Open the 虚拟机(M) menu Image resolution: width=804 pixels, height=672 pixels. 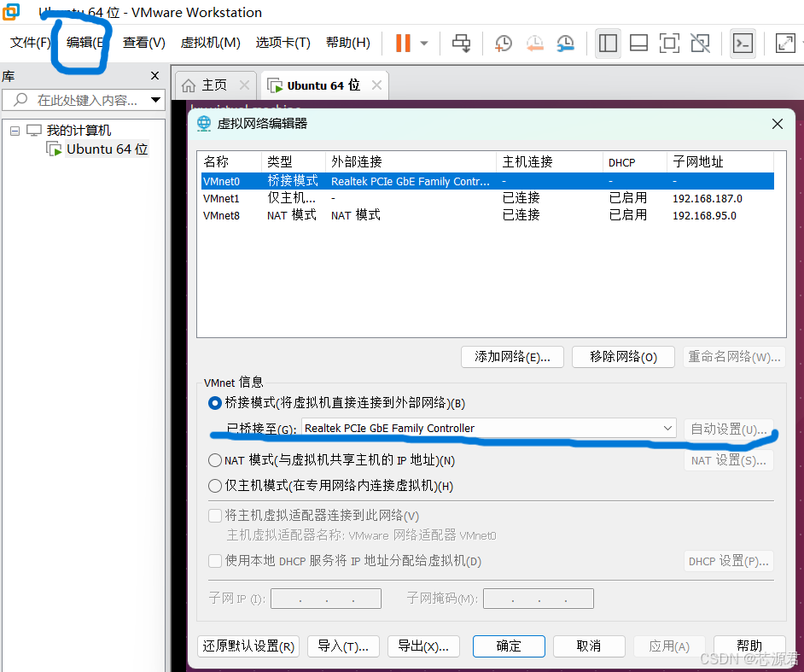pyautogui.click(x=210, y=43)
